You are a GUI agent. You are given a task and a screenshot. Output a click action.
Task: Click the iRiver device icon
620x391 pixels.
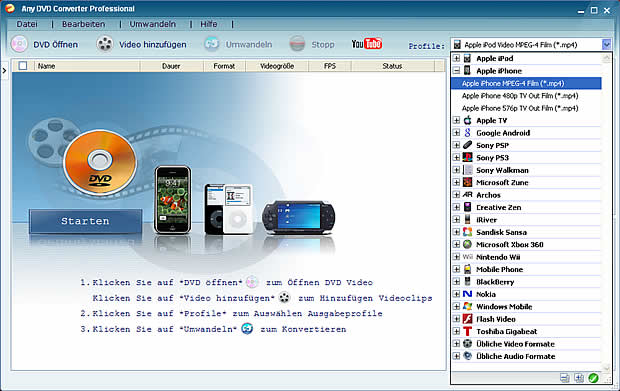click(x=467, y=219)
